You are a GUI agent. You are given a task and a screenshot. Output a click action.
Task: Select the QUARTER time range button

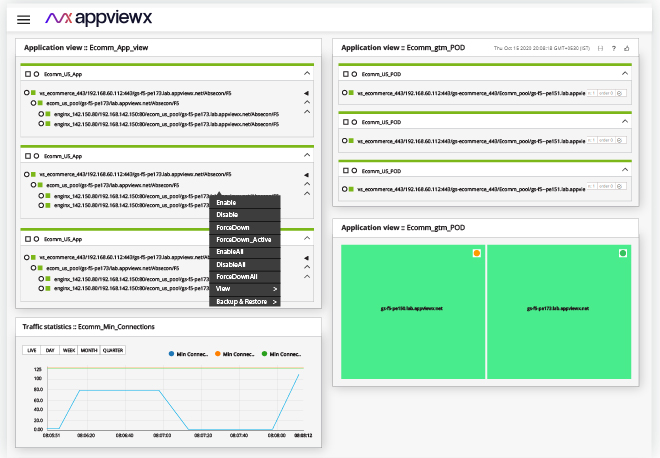point(113,350)
